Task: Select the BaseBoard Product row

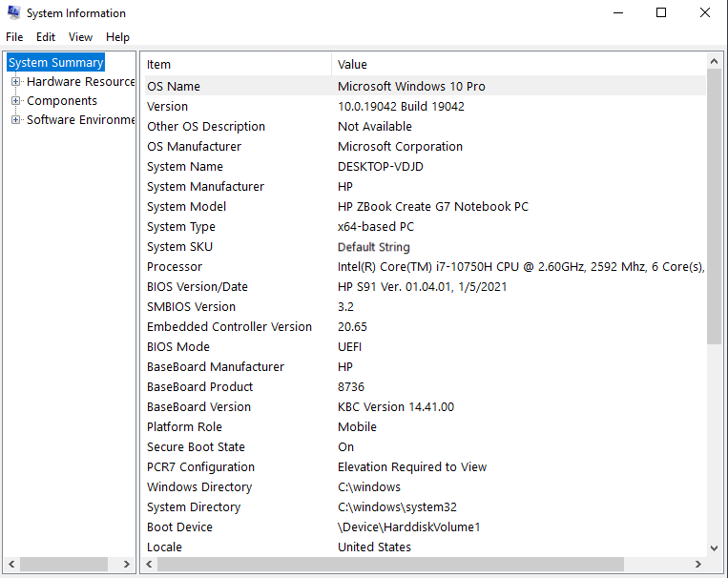Action: click(x=426, y=386)
